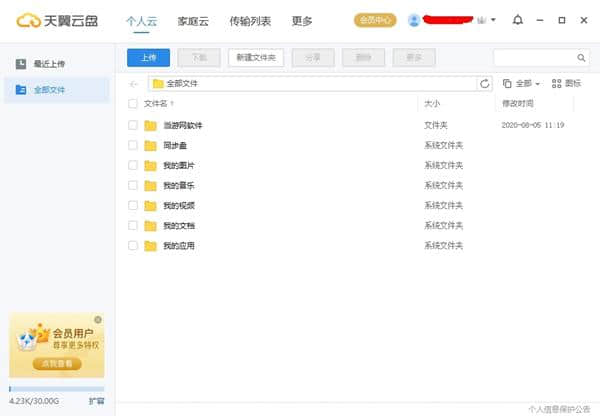The height and width of the screenshot is (416, 600).
Task: Open the 当游网软件 folder icon
Action: (151, 125)
